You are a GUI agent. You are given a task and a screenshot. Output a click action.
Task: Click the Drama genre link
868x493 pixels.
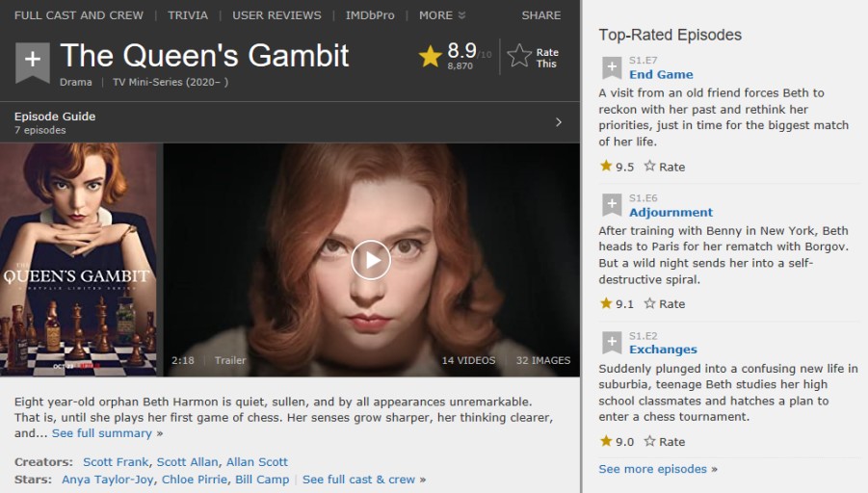click(76, 82)
